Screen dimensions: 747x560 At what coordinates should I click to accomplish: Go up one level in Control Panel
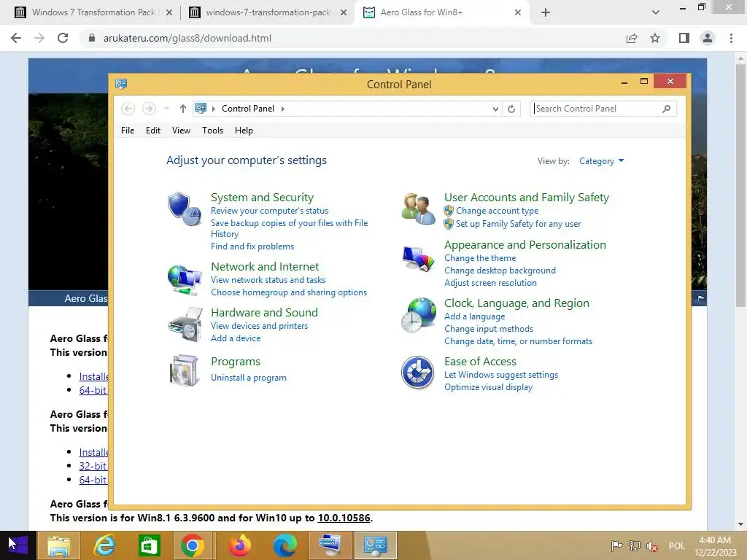coord(182,109)
